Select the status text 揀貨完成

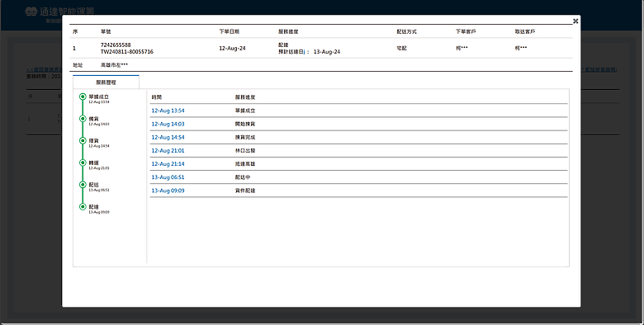245,138
